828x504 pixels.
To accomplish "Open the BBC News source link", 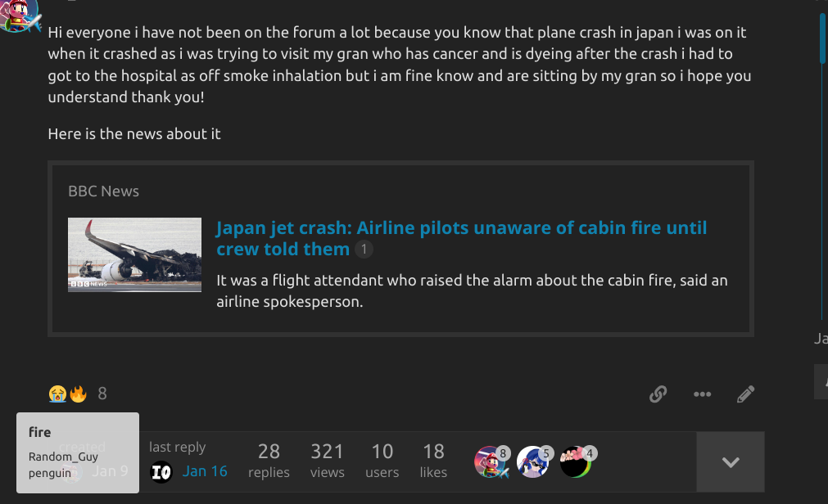I will point(103,191).
